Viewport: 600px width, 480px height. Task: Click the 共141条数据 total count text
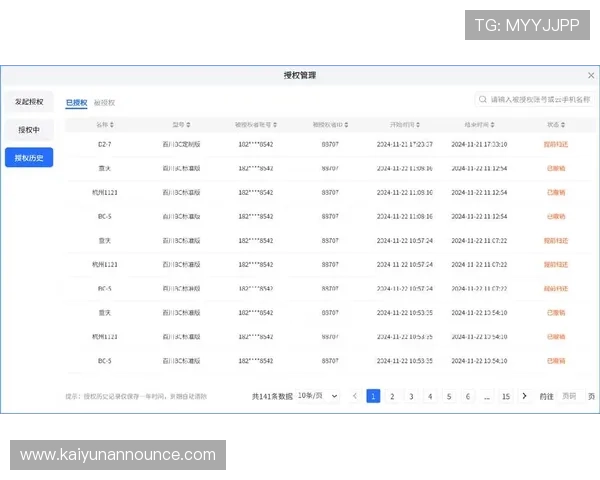click(x=272, y=397)
